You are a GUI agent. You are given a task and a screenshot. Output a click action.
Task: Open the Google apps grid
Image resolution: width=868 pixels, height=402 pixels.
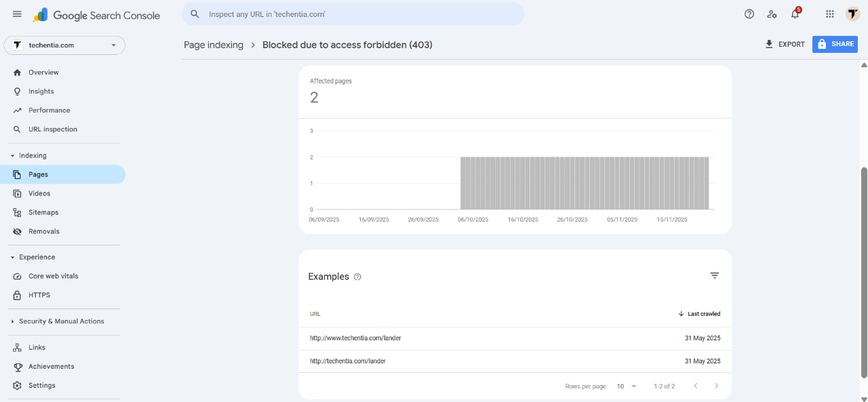[x=829, y=14]
